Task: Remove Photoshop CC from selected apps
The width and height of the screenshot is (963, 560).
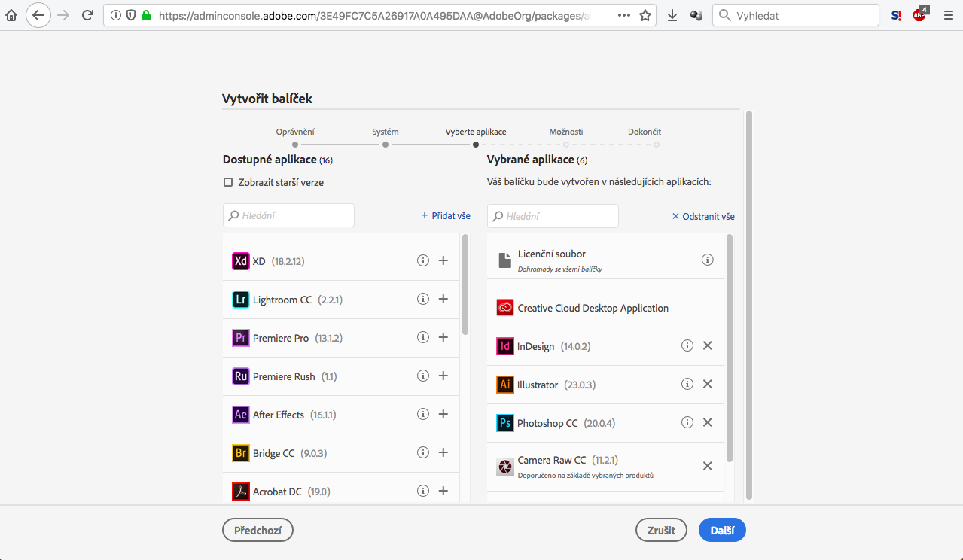Action: coord(708,422)
